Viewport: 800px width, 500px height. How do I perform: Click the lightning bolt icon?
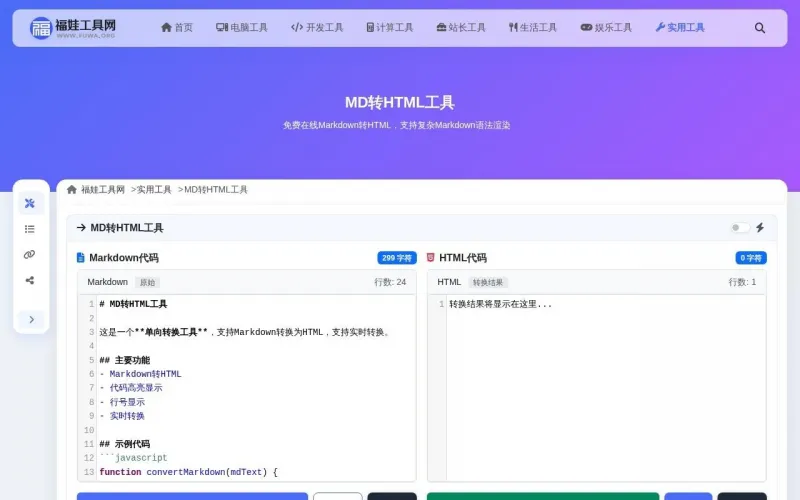(x=760, y=228)
